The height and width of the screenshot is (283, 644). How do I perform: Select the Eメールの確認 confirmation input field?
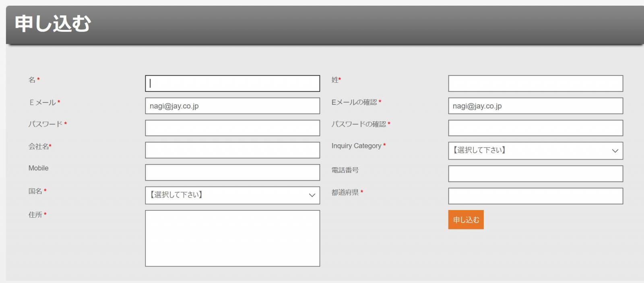click(x=535, y=106)
